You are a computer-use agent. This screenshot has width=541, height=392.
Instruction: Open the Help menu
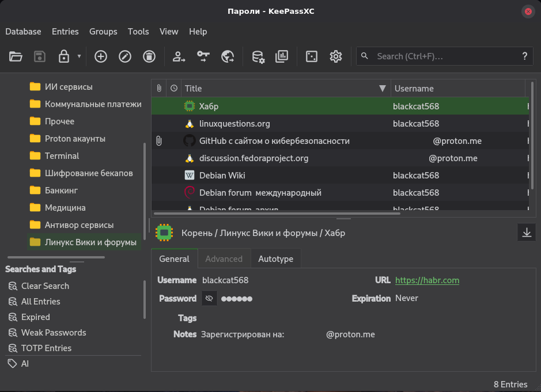pos(198,32)
